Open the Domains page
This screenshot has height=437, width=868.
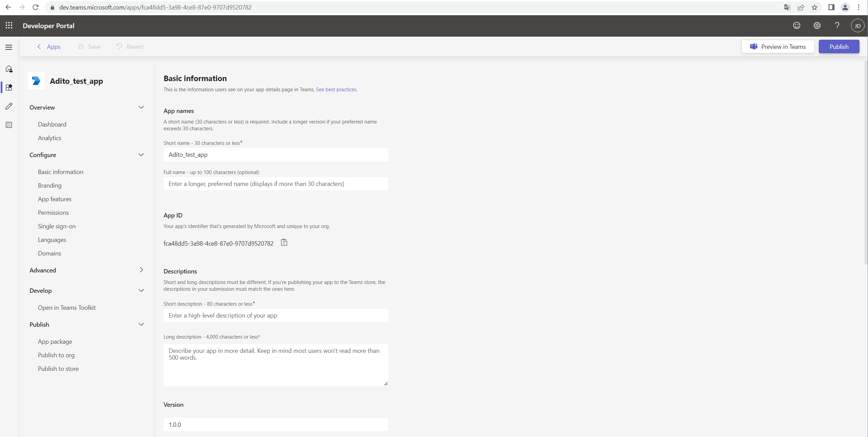point(50,253)
